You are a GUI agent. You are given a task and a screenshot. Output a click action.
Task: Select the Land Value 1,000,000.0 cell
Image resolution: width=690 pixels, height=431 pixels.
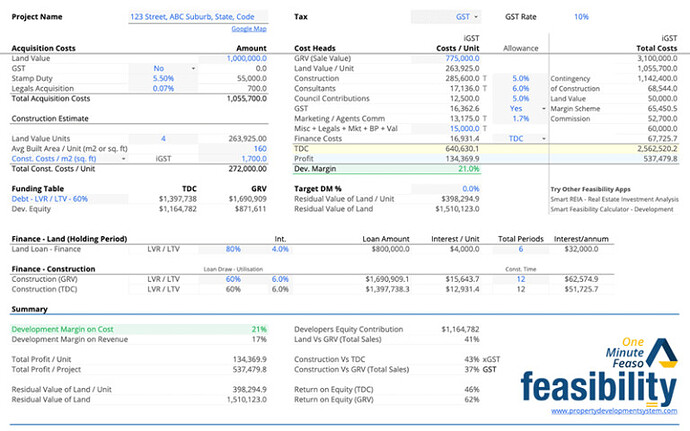(233, 58)
